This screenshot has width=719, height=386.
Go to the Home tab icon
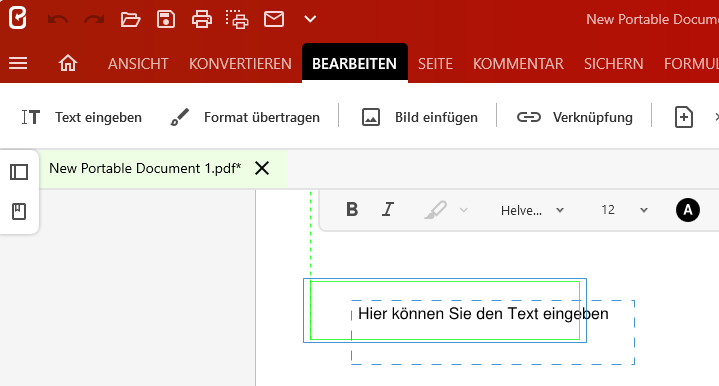[x=68, y=63]
